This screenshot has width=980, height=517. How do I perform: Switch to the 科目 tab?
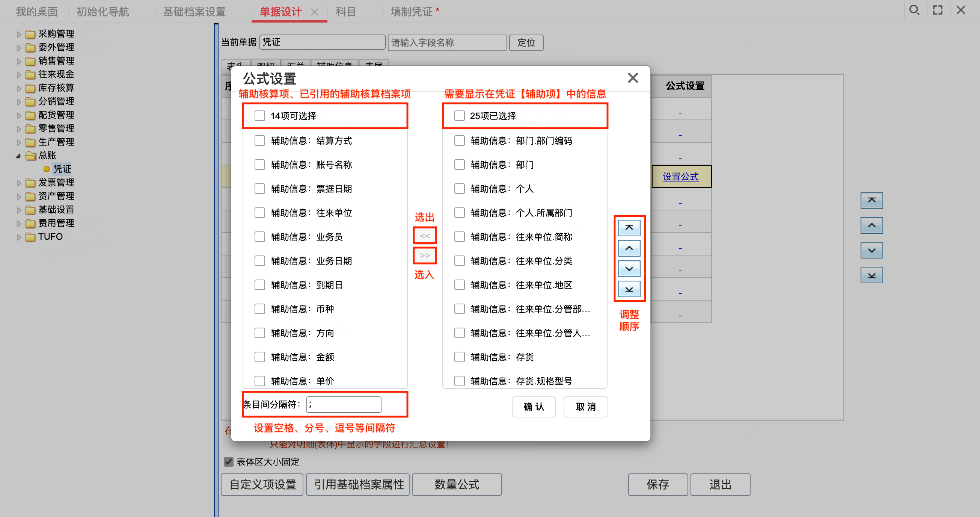click(345, 11)
